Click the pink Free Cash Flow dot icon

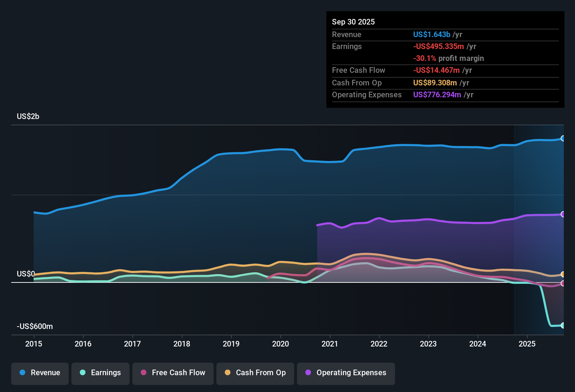click(x=143, y=373)
